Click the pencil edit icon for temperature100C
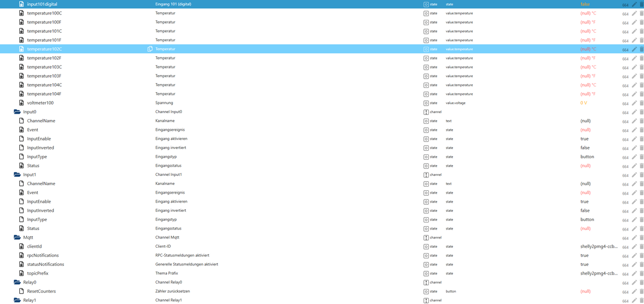 634,13
